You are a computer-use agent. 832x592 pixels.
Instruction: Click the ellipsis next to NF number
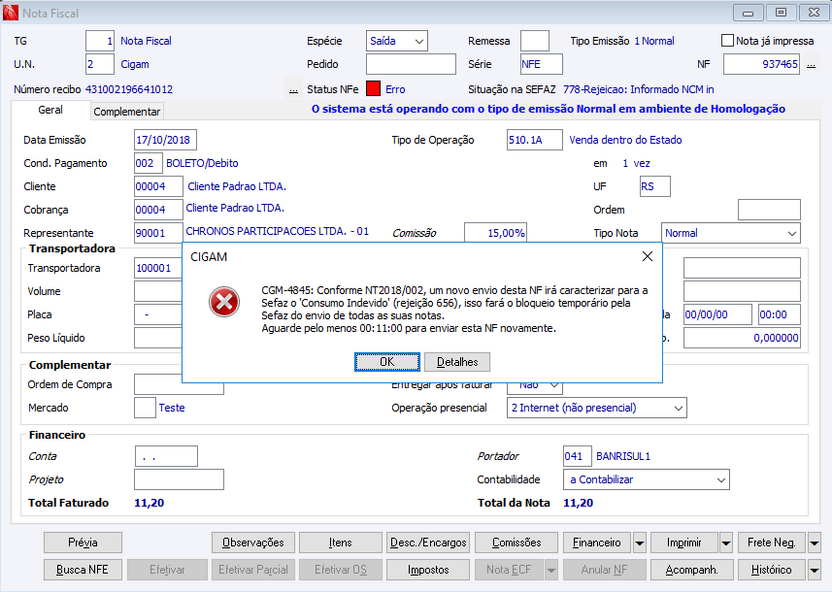click(811, 65)
